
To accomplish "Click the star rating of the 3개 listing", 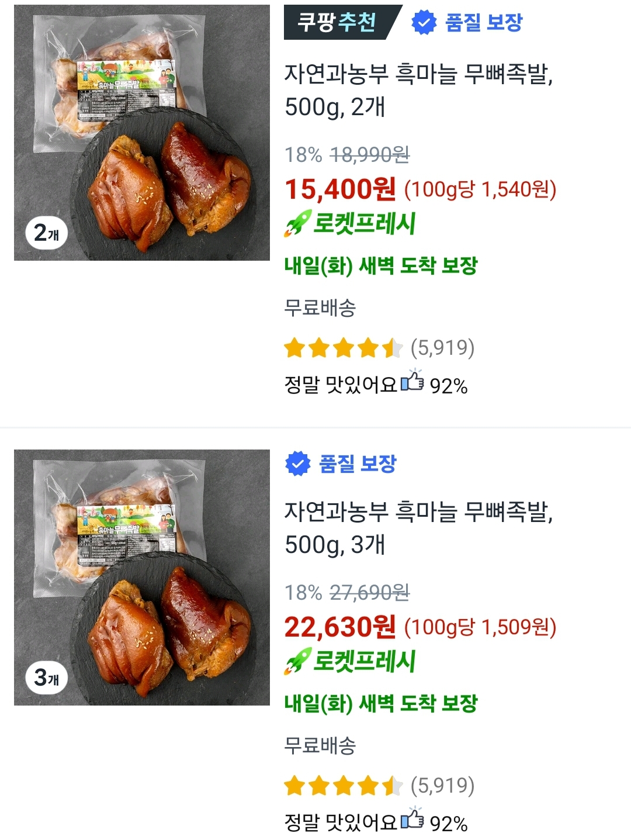I will click(343, 786).
